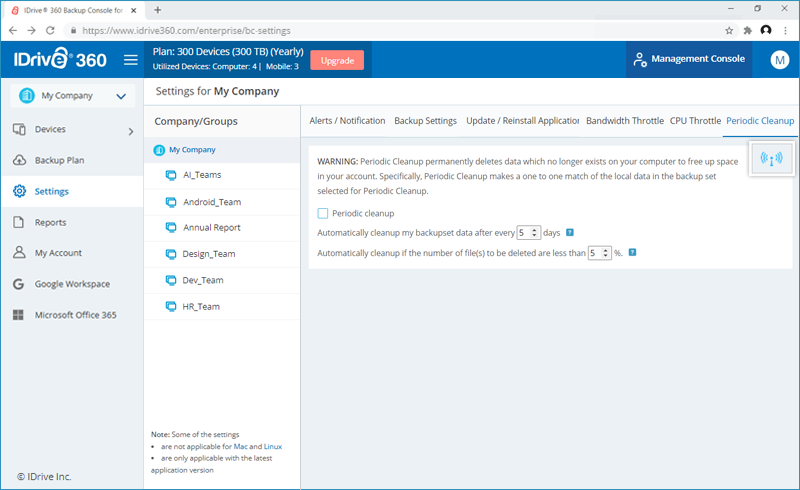Screen dimensions: 800x490
Task: Open help icon next to percentage
Action: click(632, 252)
